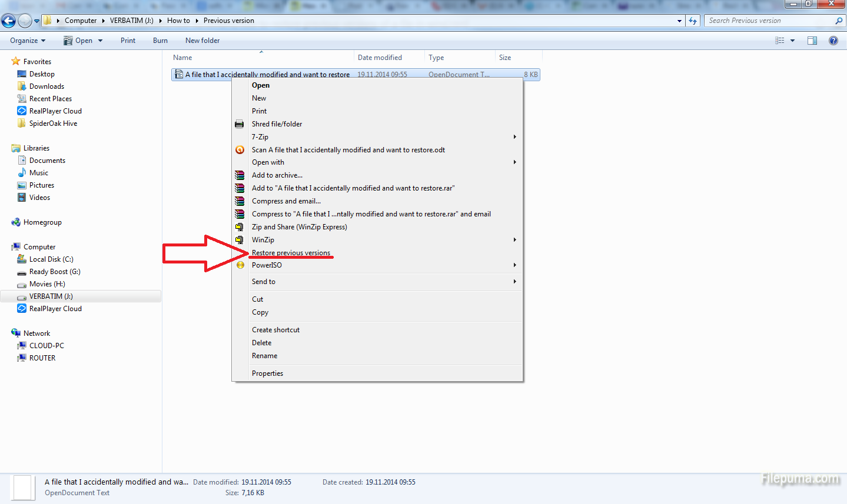
Task: Choose Shred file/folder in context menu
Action: 377,124
